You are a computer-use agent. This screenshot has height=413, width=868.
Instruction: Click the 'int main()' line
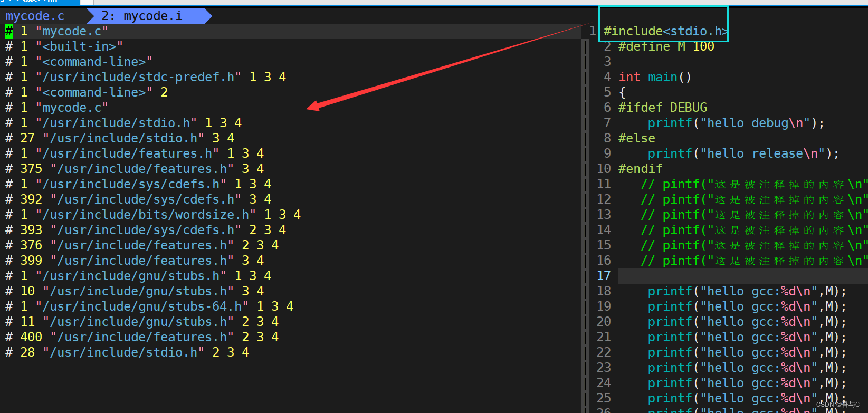coord(655,77)
